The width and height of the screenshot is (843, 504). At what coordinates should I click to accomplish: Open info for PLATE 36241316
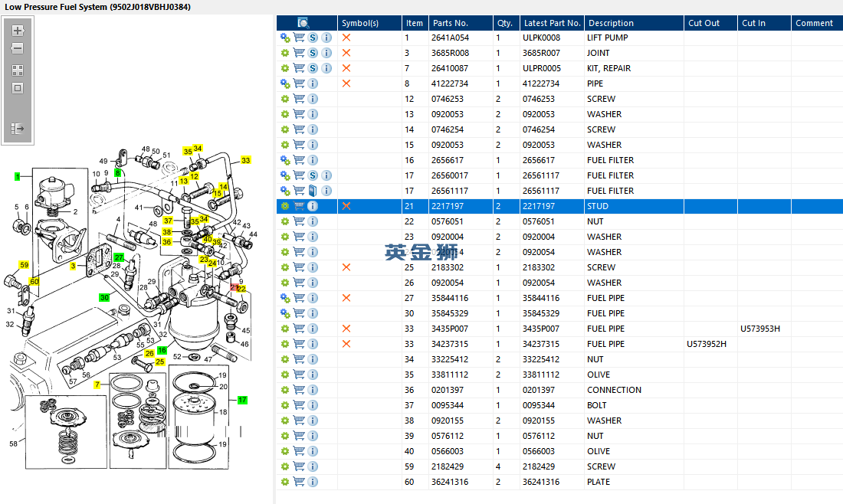pyautogui.click(x=313, y=482)
